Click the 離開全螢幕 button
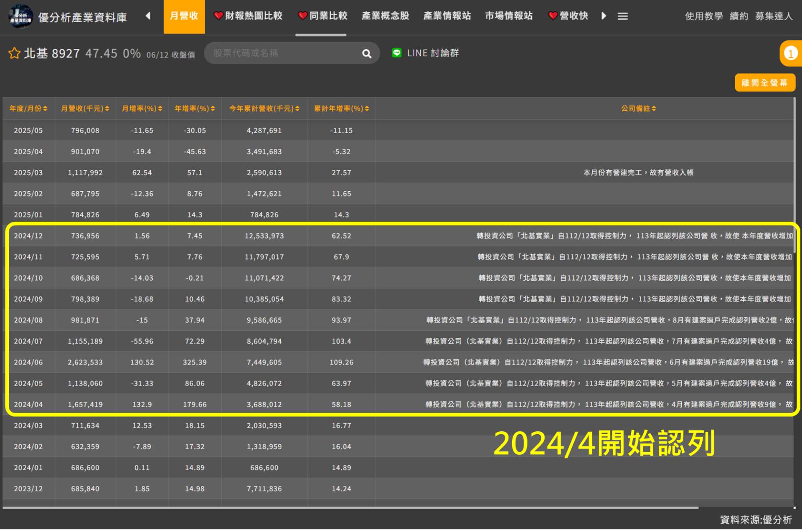This screenshot has width=802, height=532. (765, 83)
